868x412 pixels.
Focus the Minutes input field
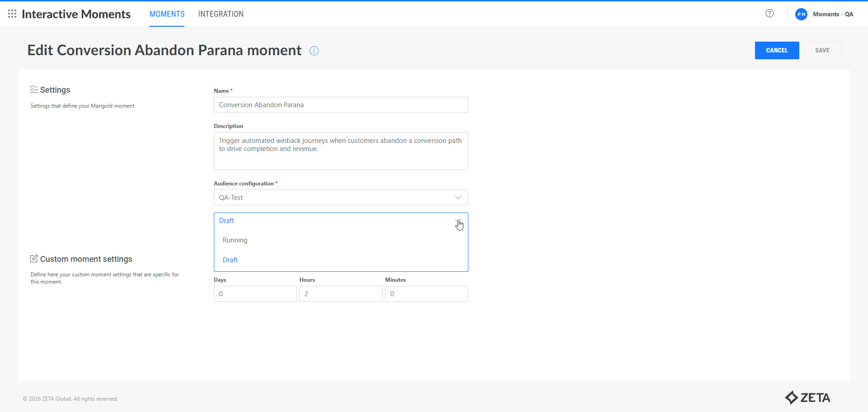[x=426, y=294]
